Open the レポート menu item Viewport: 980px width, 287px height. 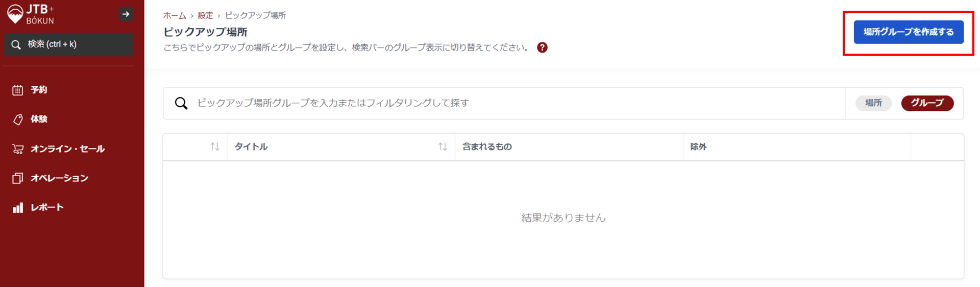[47, 207]
